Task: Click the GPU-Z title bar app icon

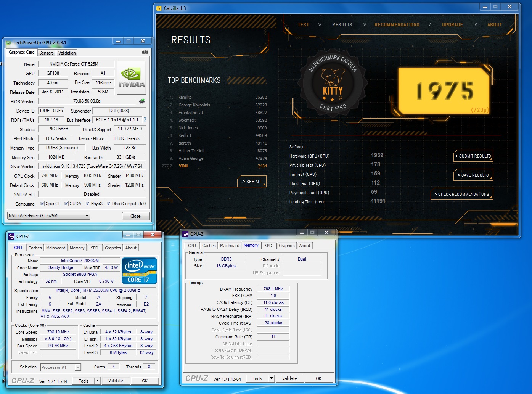Action: [x=8, y=43]
